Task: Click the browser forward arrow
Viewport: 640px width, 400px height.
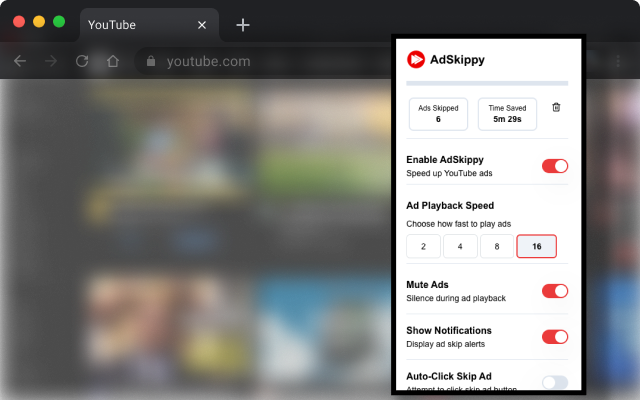Action: point(51,61)
